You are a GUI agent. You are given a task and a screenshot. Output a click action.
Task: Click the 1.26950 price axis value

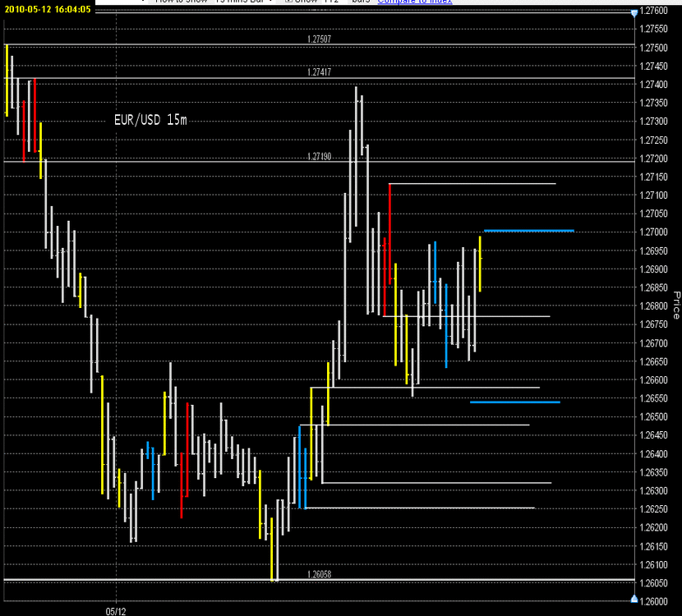[654, 251]
